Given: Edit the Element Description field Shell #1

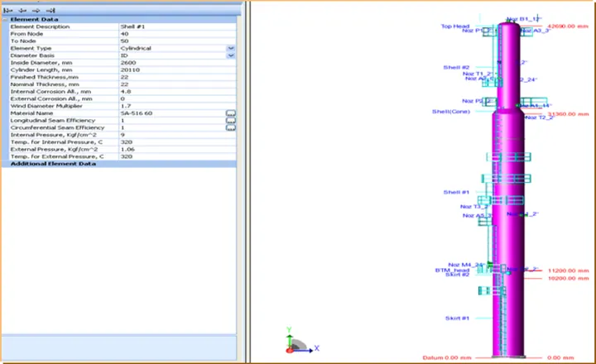Looking at the screenshot, I should 177,26.
